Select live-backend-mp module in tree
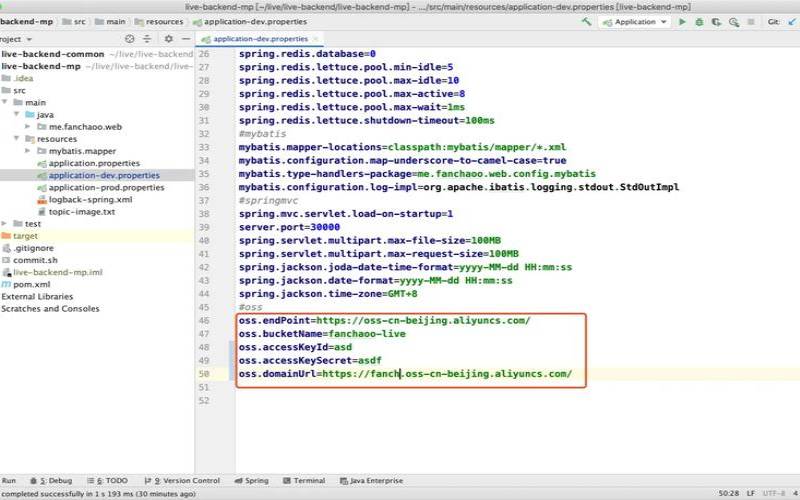 tap(41, 66)
